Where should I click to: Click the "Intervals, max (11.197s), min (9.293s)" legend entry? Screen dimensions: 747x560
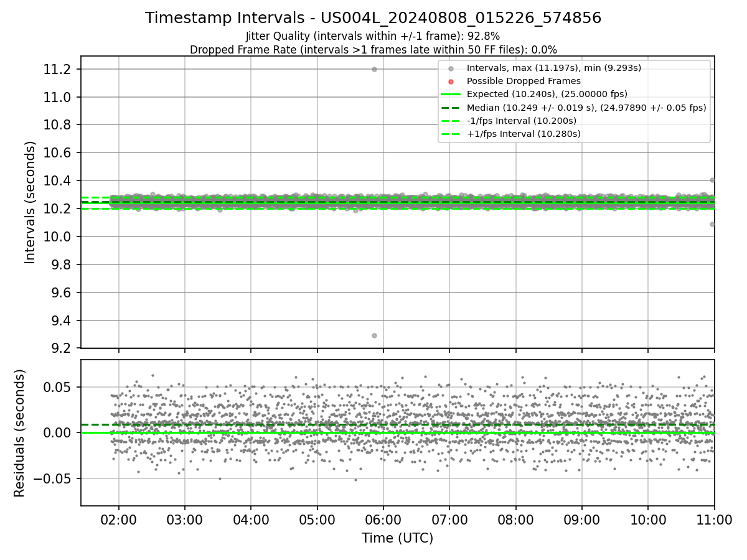[x=554, y=68]
